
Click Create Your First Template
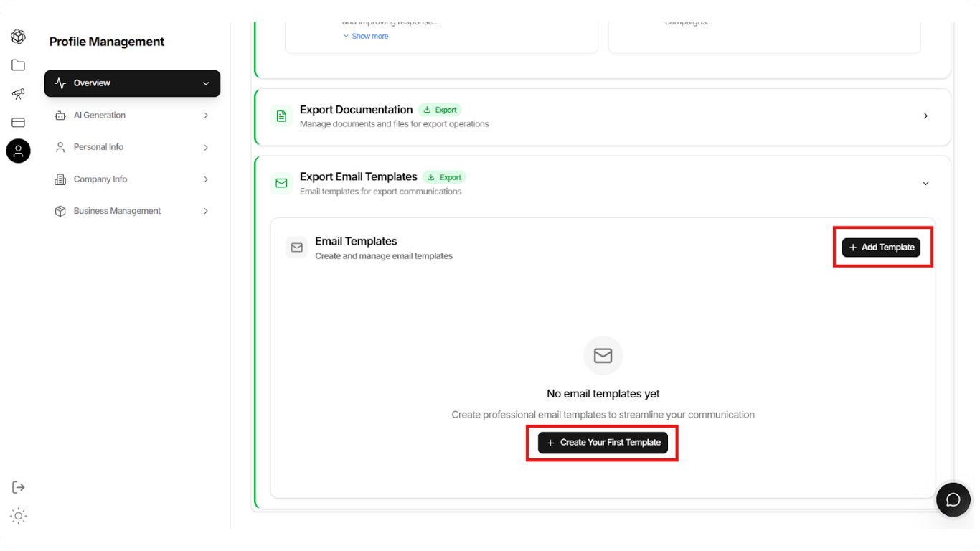click(602, 443)
